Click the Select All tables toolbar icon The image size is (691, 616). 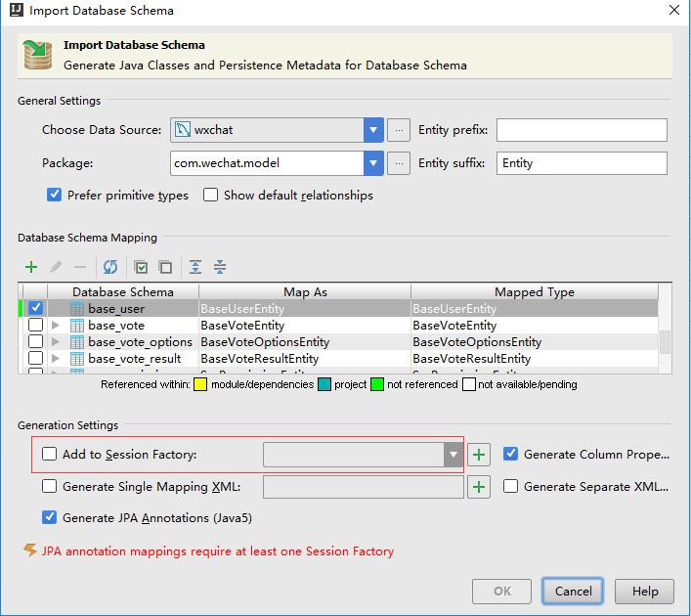coord(142,267)
